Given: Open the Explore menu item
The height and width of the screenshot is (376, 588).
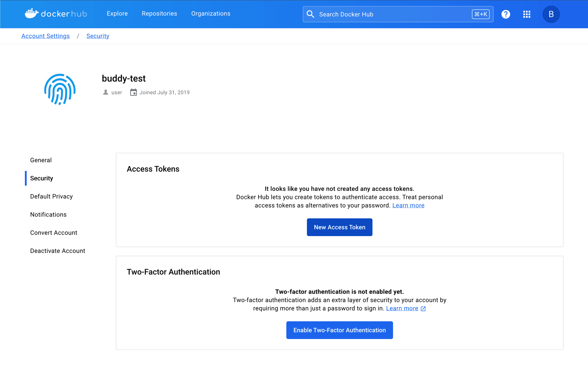Looking at the screenshot, I should (x=117, y=13).
